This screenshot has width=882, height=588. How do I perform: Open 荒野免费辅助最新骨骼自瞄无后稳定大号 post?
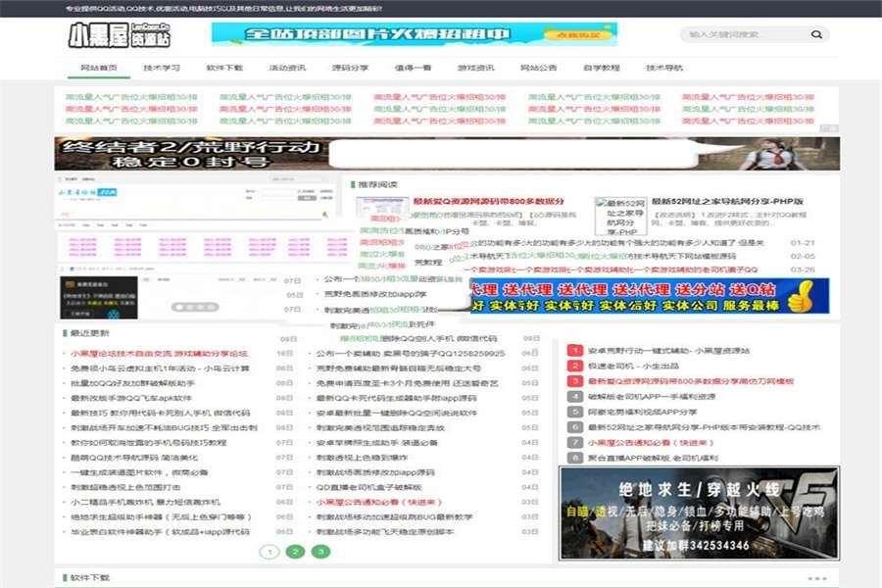point(398,368)
